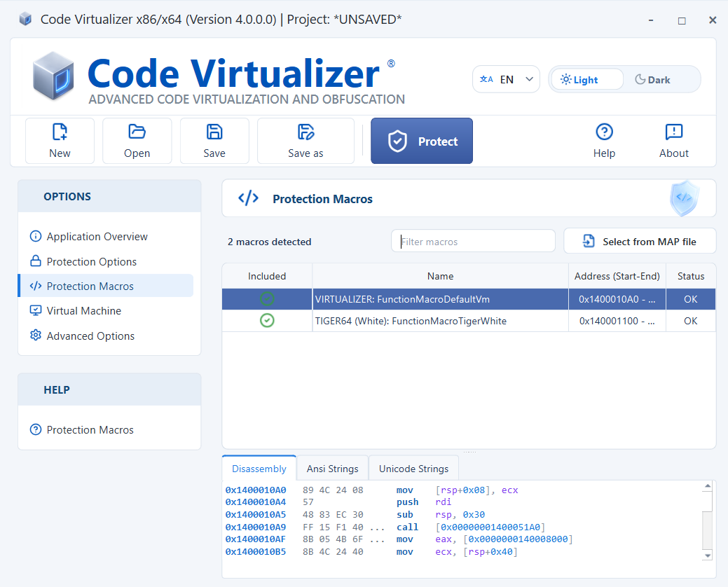
Task: Click the sun icon on the Light button
Action: [x=565, y=79]
